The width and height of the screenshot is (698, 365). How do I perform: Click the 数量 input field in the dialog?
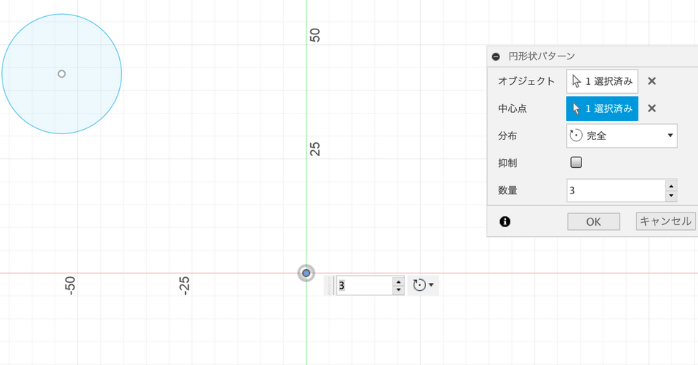coord(616,191)
